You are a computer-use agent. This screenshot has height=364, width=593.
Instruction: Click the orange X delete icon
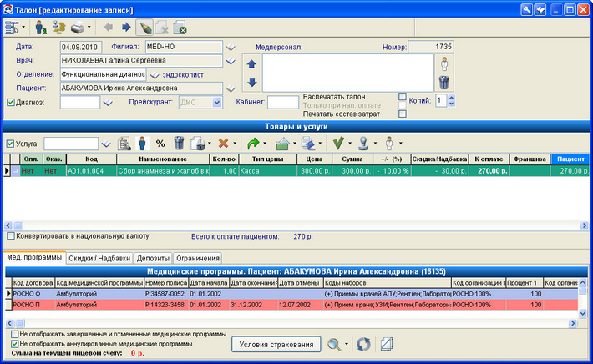pos(224,144)
